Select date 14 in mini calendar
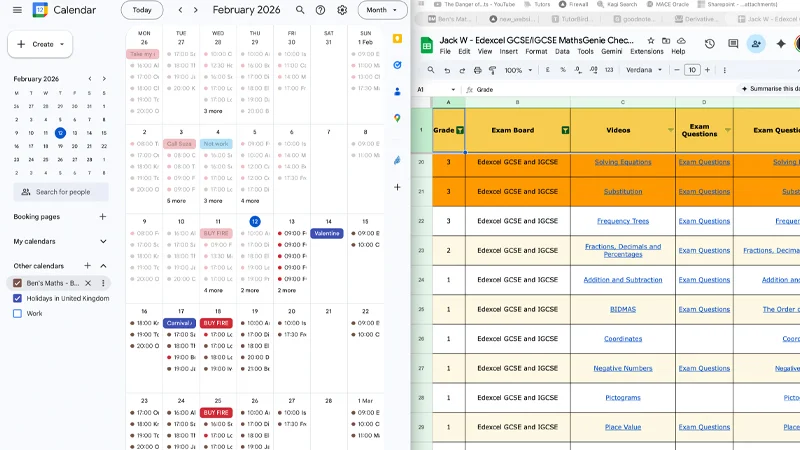The height and width of the screenshot is (450, 800). (x=89, y=133)
